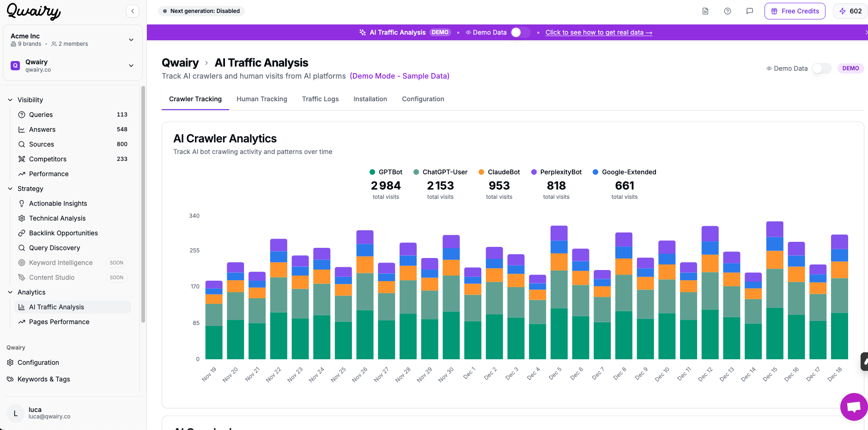Click the 602 credits lightning counter
The width and height of the screenshot is (868, 430).
pos(850,11)
